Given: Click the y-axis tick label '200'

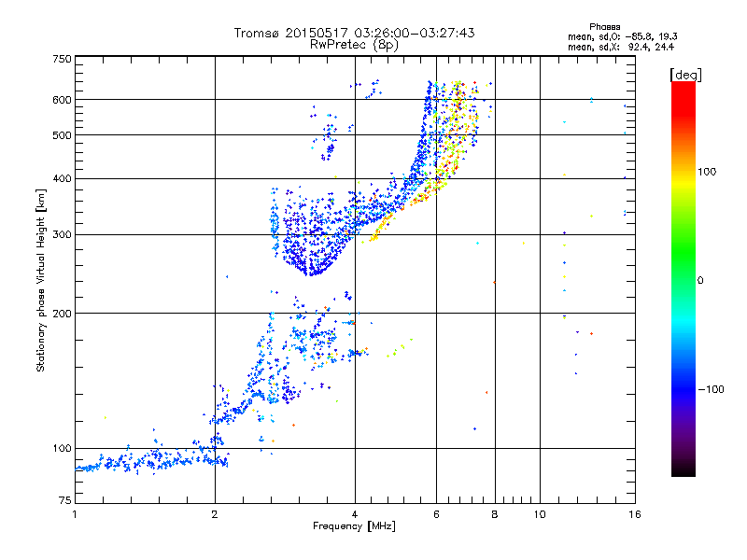Looking at the screenshot, I should (62, 314).
